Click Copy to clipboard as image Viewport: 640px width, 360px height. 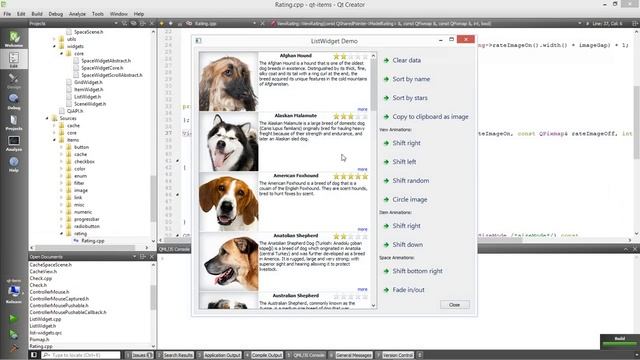pyautogui.click(x=430, y=117)
